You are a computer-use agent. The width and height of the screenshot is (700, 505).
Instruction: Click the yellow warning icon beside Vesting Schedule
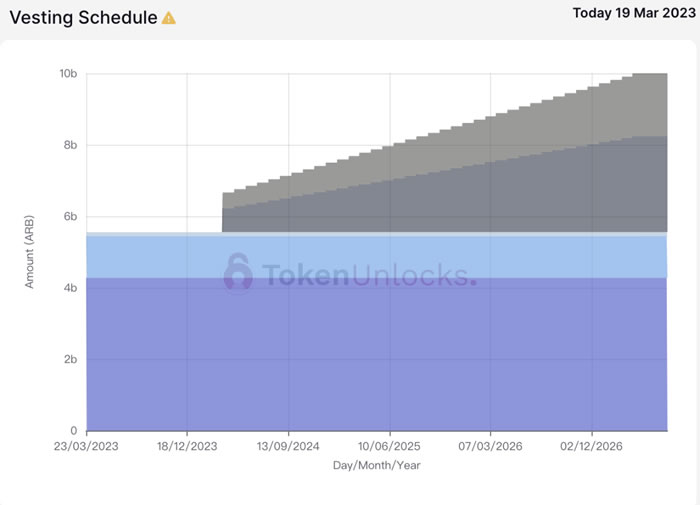[x=169, y=18]
